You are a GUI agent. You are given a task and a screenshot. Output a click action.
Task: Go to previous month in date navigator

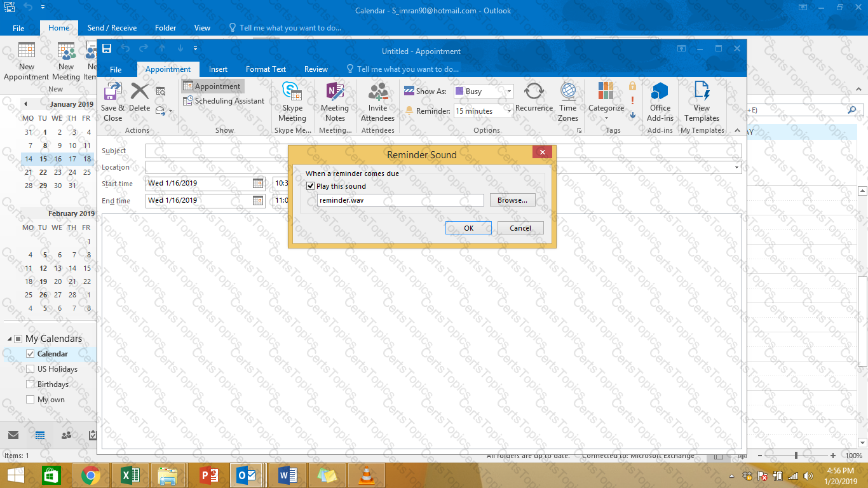[x=25, y=104]
